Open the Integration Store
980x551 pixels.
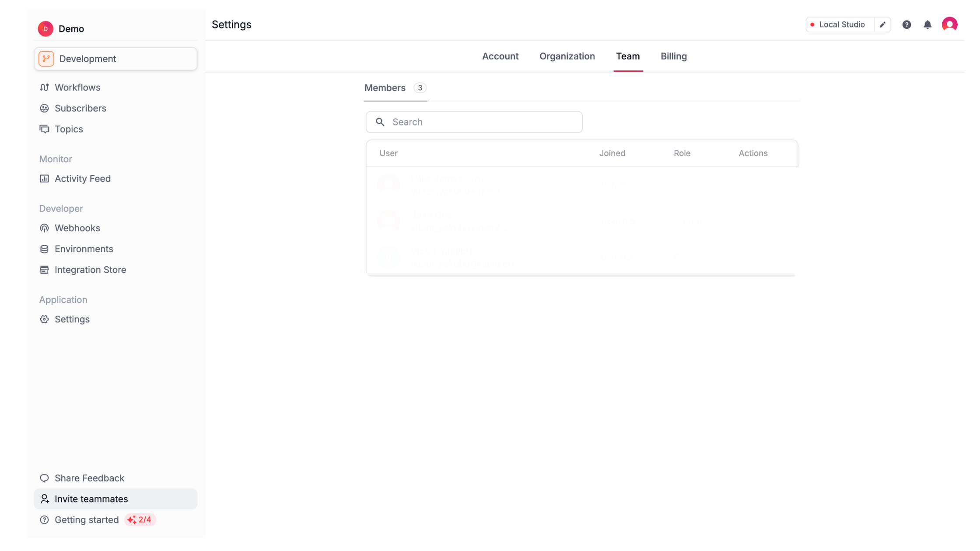[x=91, y=269]
